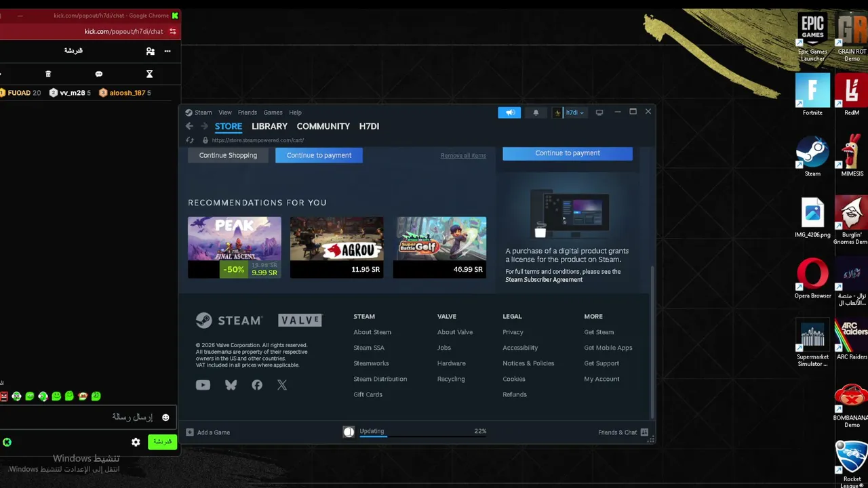This screenshot has width=868, height=488.
Task: Open Steam announcements megaphone button
Action: pos(509,113)
